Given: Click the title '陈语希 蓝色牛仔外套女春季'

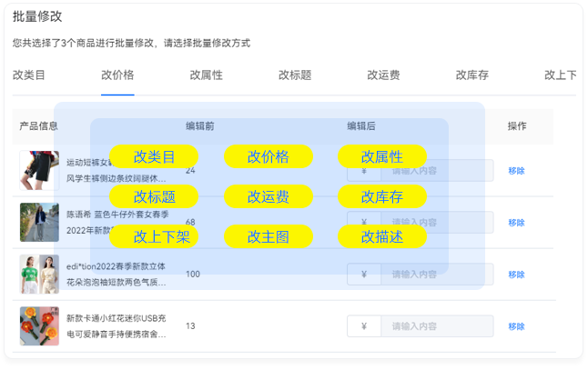Looking at the screenshot, I should pos(117,215).
